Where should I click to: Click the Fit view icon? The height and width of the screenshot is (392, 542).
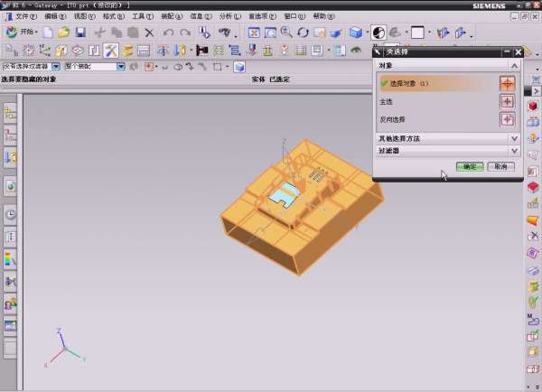coord(254,33)
